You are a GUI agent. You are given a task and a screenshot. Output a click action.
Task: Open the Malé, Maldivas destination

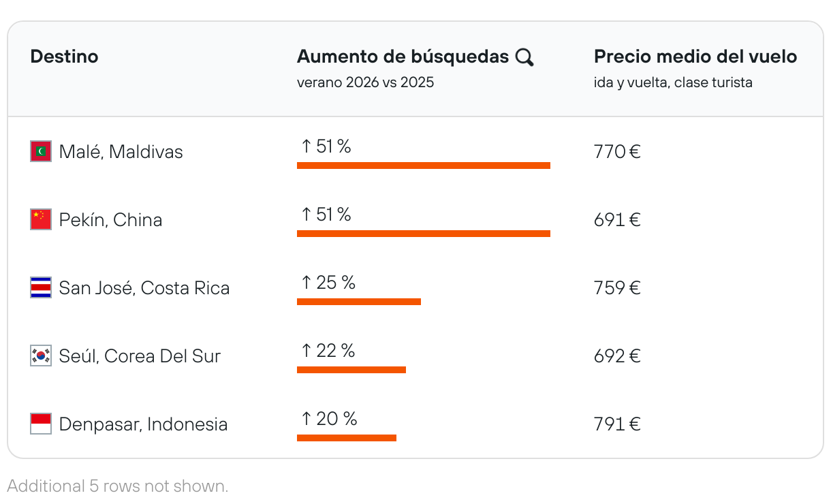point(121,151)
